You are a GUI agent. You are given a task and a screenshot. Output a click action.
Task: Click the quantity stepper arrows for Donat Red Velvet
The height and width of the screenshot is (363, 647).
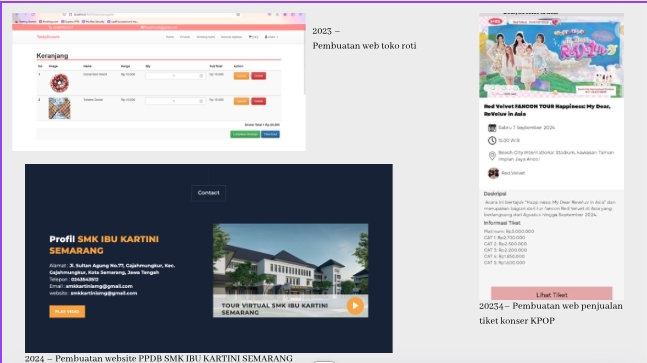point(201,76)
